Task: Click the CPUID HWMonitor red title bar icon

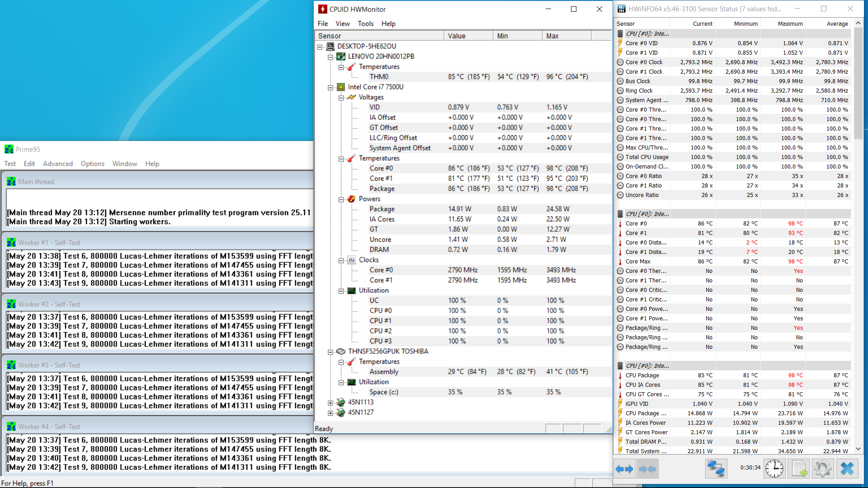Action: (322, 9)
